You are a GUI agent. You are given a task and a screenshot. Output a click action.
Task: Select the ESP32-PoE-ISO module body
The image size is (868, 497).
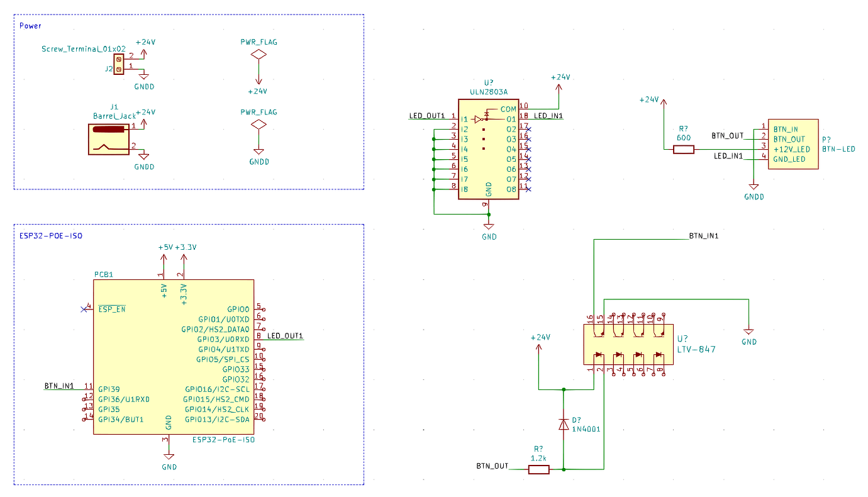(x=174, y=357)
